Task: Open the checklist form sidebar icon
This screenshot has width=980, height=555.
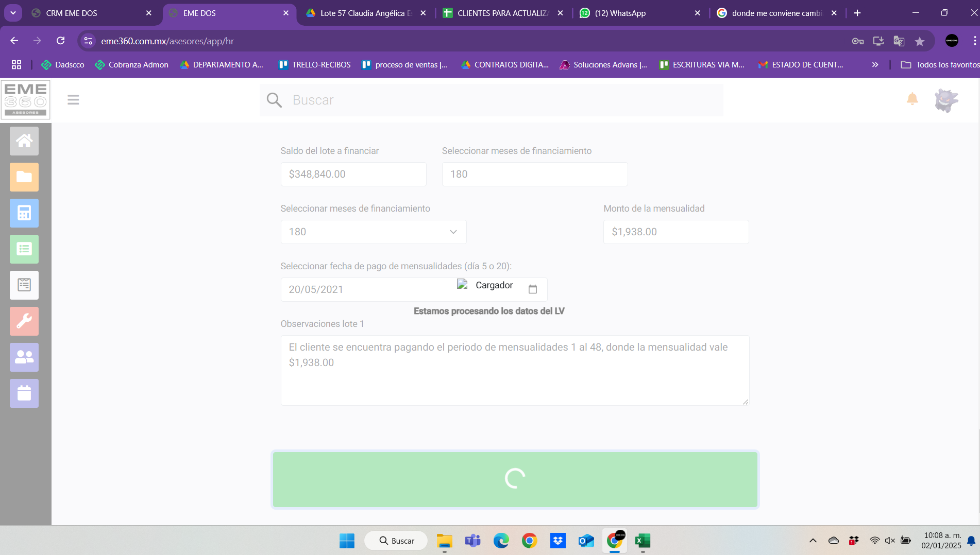Action: coord(24,285)
